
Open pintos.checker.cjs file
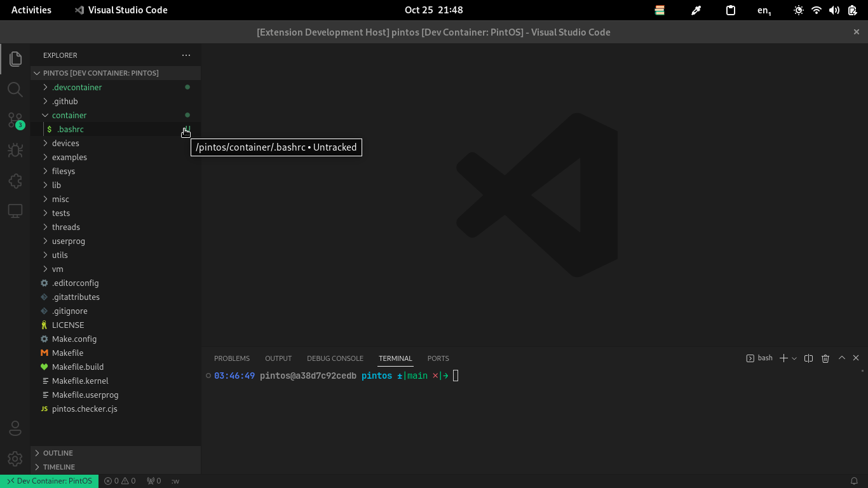(x=116, y=409)
